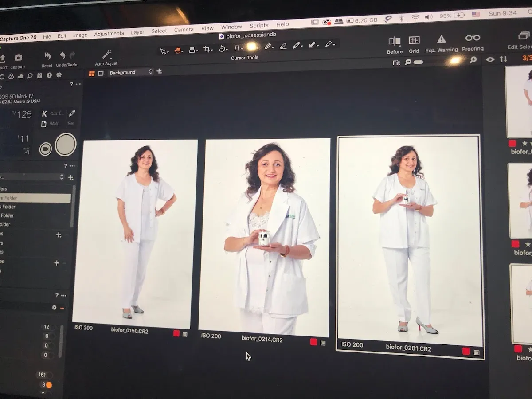Screen dimensions: 532x399
Task: Select the Crop tool
Action: tap(207, 49)
